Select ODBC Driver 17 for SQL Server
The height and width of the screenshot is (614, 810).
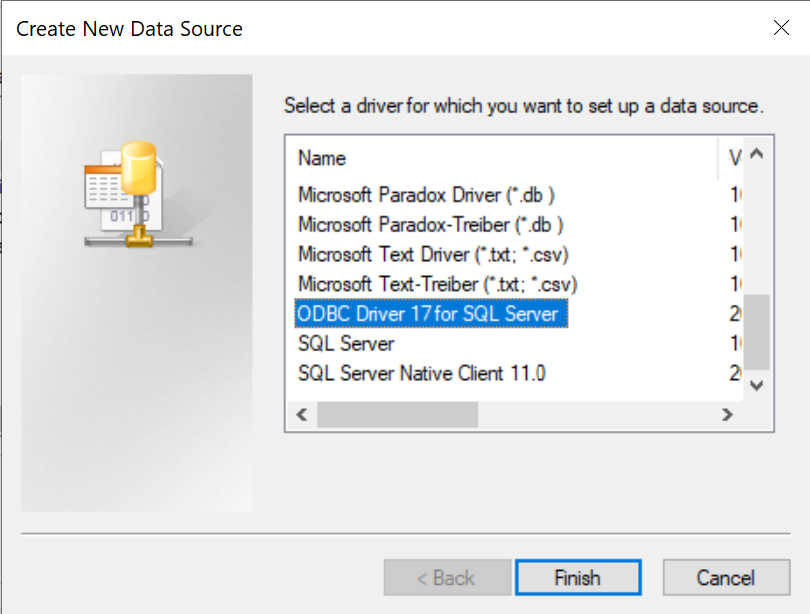pos(431,313)
